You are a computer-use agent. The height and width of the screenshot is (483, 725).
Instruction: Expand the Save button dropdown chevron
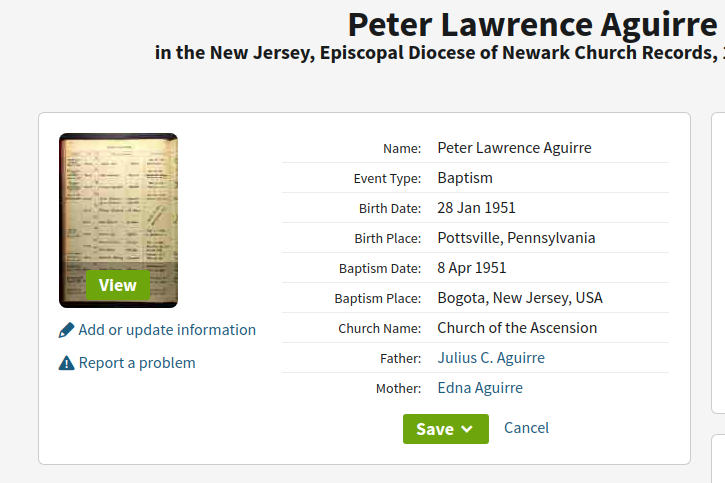point(468,429)
